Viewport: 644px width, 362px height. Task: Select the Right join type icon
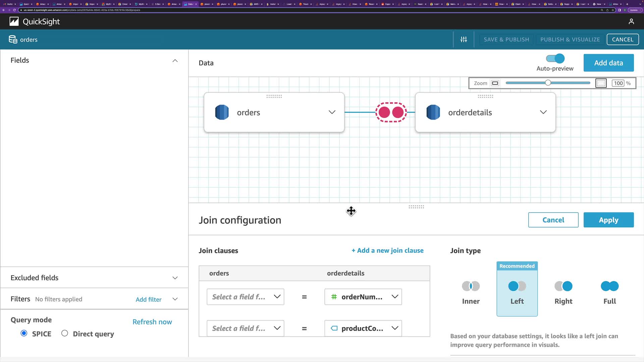[563, 286]
